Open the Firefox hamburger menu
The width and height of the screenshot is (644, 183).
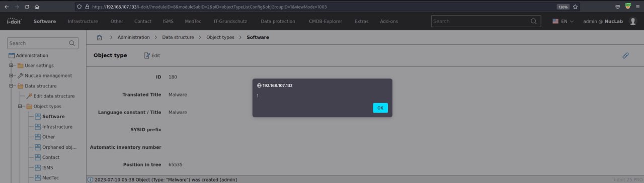pos(637,7)
